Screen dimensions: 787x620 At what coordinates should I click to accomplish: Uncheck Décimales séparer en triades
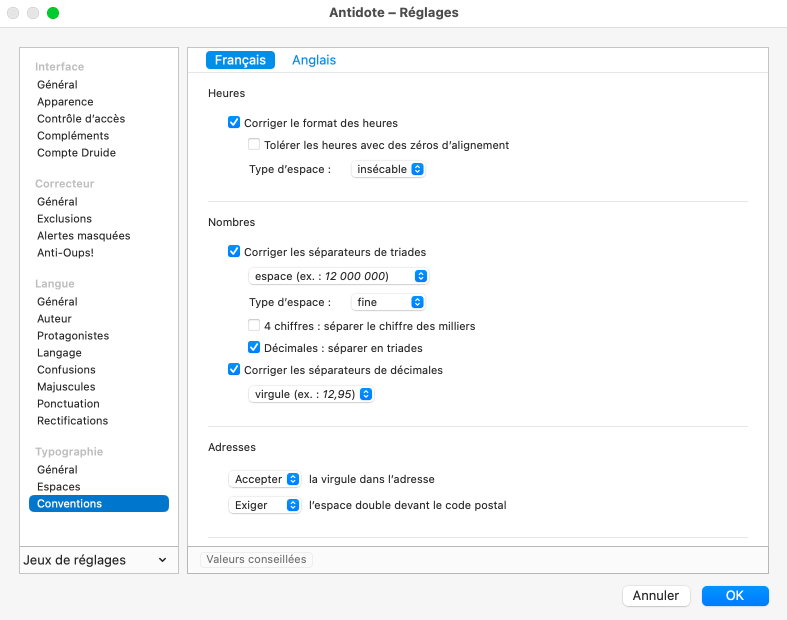pos(254,348)
